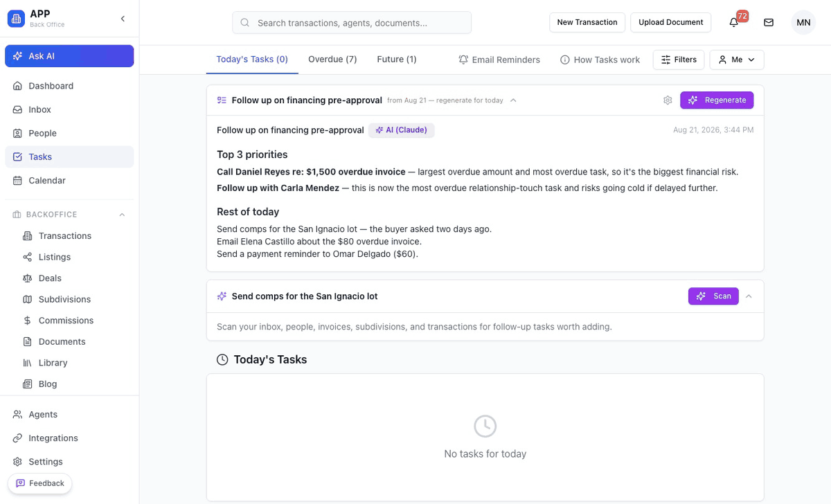Click the checklist icon before card title
831x504 pixels.
[222, 100]
